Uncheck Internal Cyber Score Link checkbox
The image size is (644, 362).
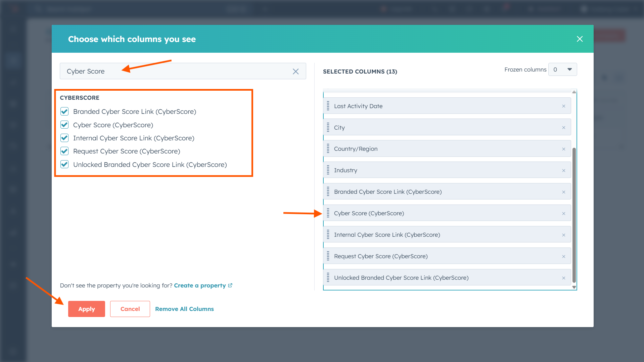tap(64, 138)
